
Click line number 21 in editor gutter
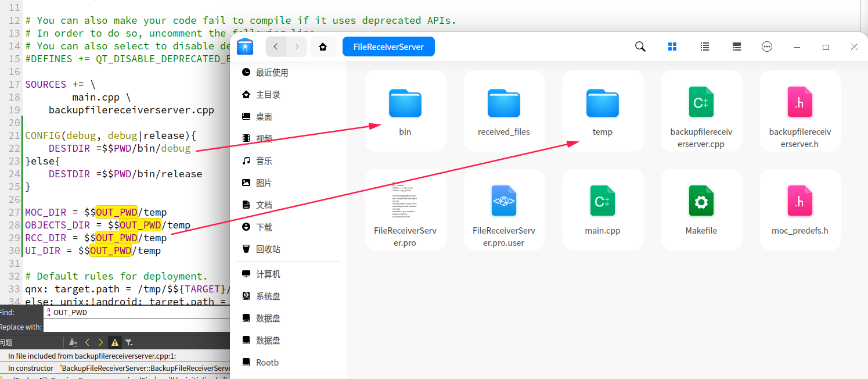(14, 135)
